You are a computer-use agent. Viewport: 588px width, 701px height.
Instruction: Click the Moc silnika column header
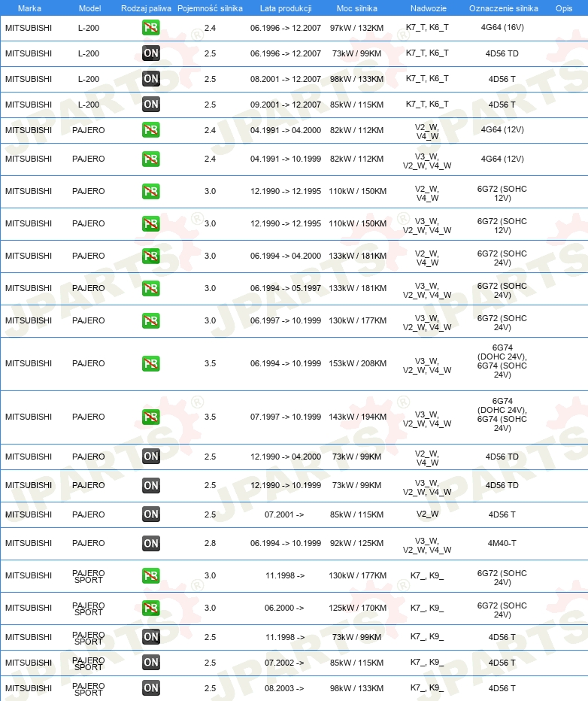click(357, 8)
